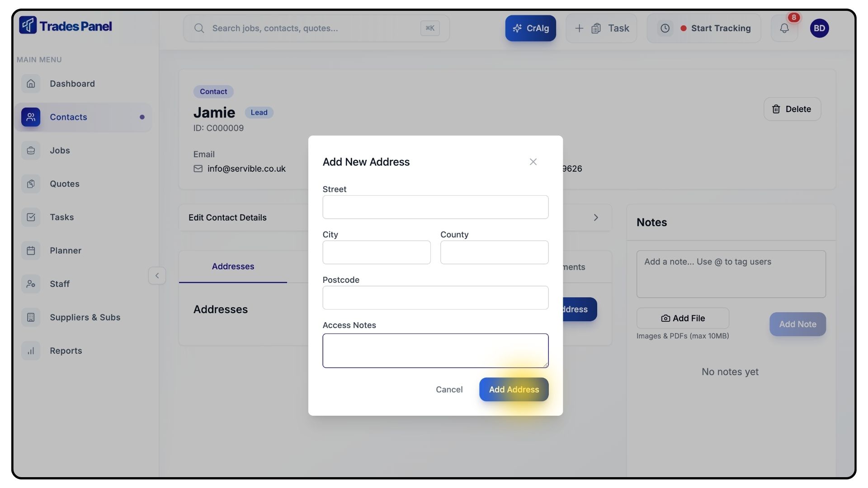Click Cancel in the address dialog
Image resolution: width=868 pixels, height=488 pixels.
449,389
